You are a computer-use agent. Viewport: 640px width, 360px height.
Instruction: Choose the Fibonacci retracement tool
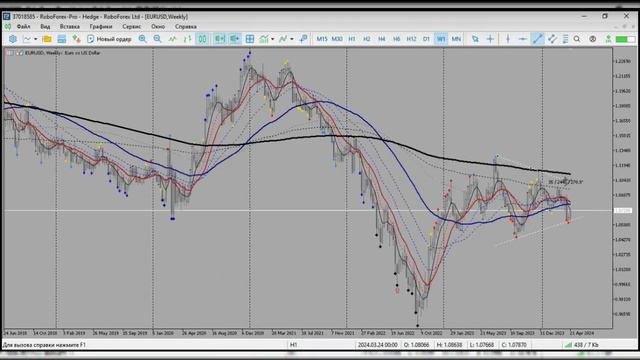coord(565,39)
